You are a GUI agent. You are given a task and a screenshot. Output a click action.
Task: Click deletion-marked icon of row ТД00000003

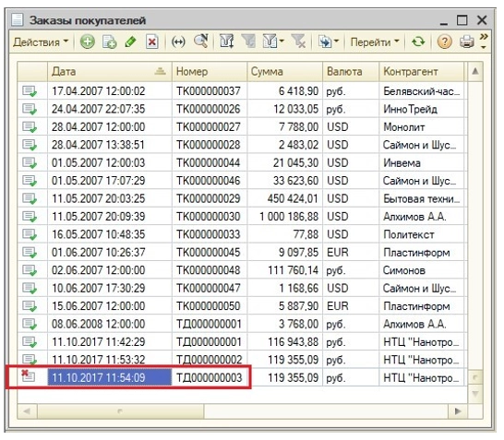point(28,375)
